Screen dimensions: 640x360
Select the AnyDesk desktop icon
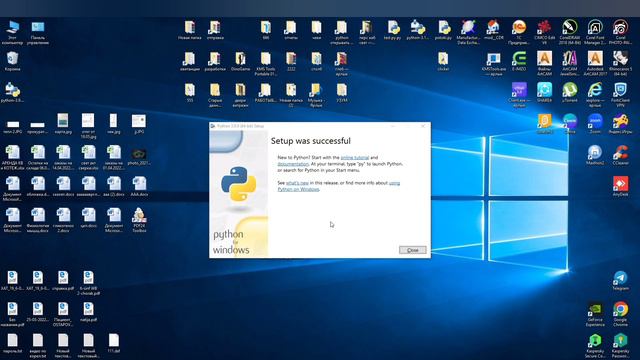(620, 186)
